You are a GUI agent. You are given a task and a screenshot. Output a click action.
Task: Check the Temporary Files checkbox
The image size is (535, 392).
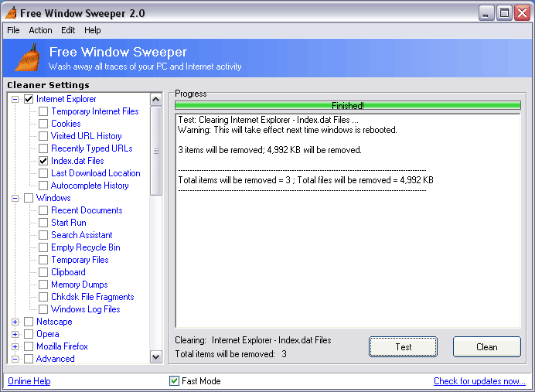pos(43,260)
